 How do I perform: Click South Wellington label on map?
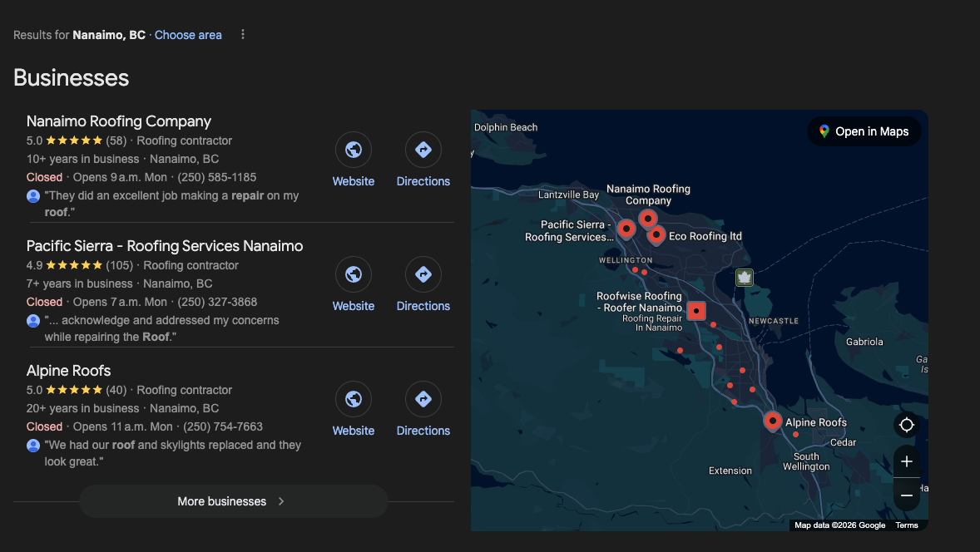point(806,461)
